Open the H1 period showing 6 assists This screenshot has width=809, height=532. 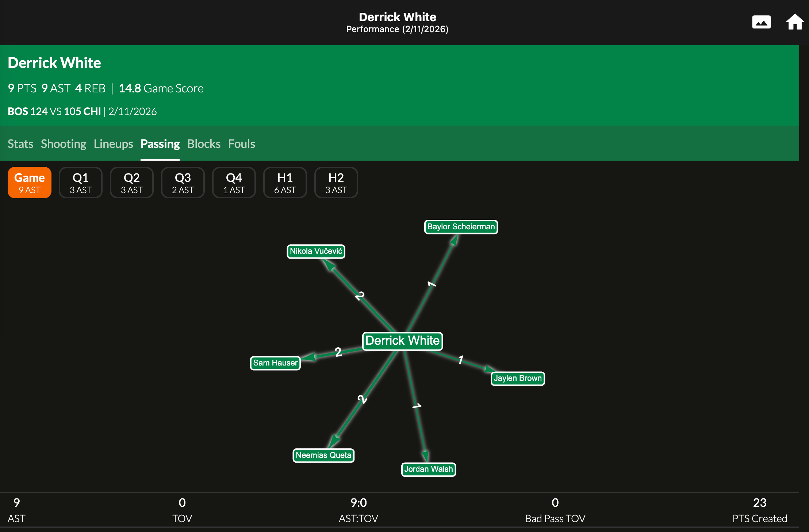[x=285, y=183]
